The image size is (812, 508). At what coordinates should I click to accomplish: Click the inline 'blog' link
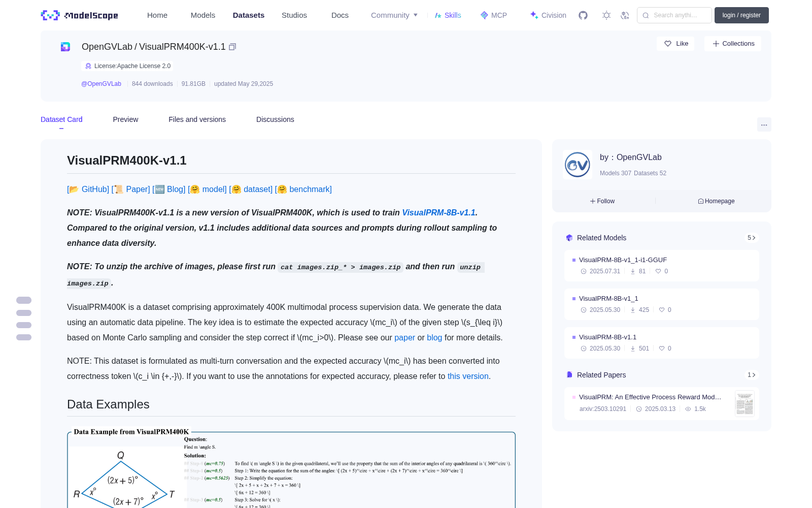(434, 337)
